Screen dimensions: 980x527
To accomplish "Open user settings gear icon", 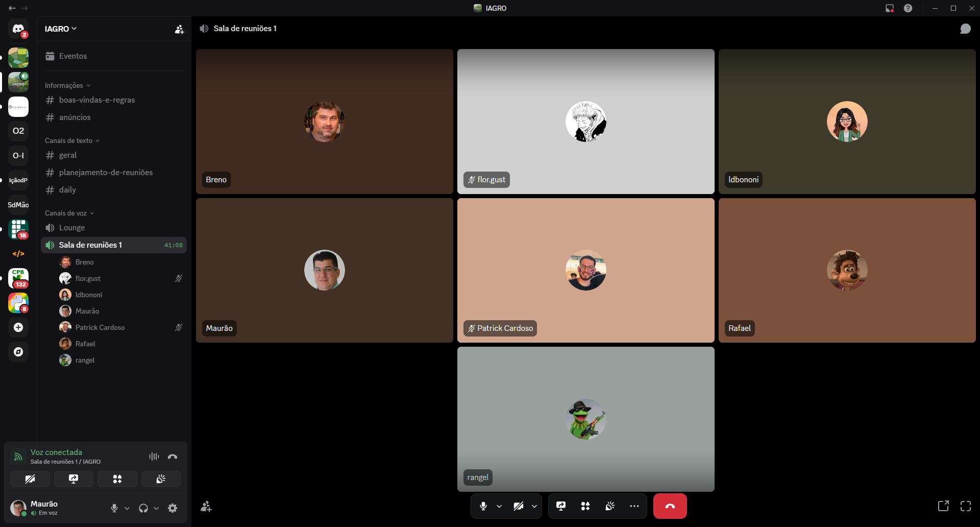I will 173,508.
